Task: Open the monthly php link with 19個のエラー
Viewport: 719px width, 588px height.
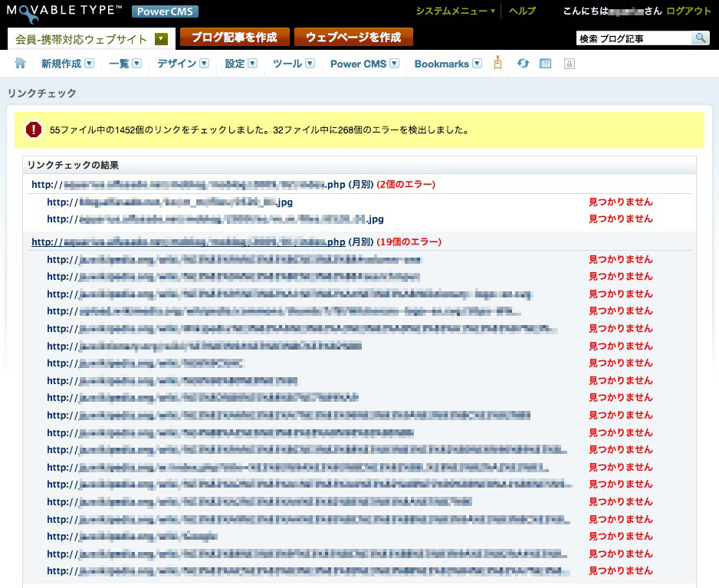Action: coord(188,241)
